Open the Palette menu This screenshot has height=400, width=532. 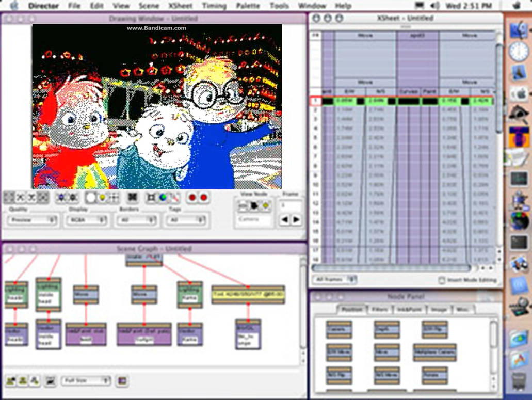click(x=248, y=6)
